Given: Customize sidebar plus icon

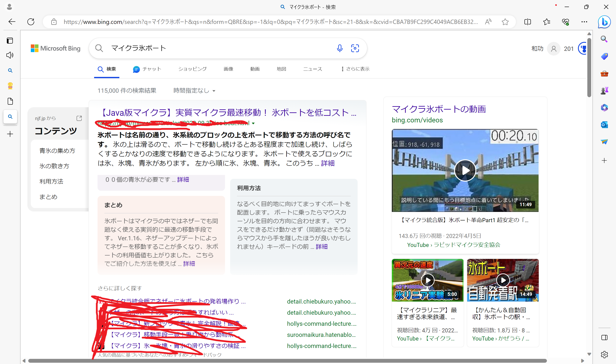Looking at the screenshot, I should coord(604,161).
